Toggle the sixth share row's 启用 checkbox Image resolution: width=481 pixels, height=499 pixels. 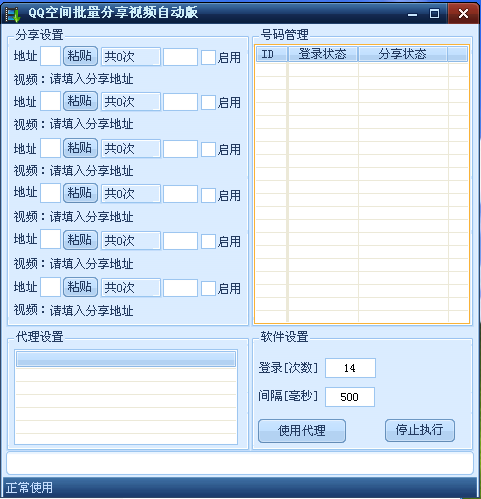pos(208,288)
